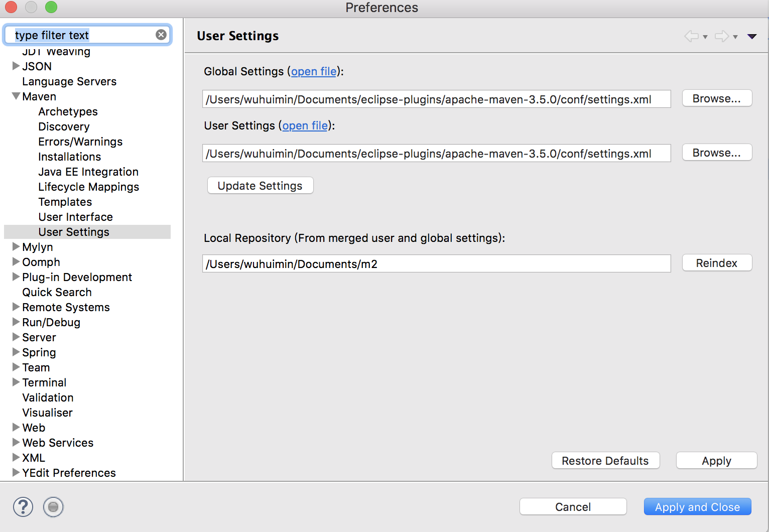
Task: Go back to the previous preference page
Action: click(x=692, y=36)
